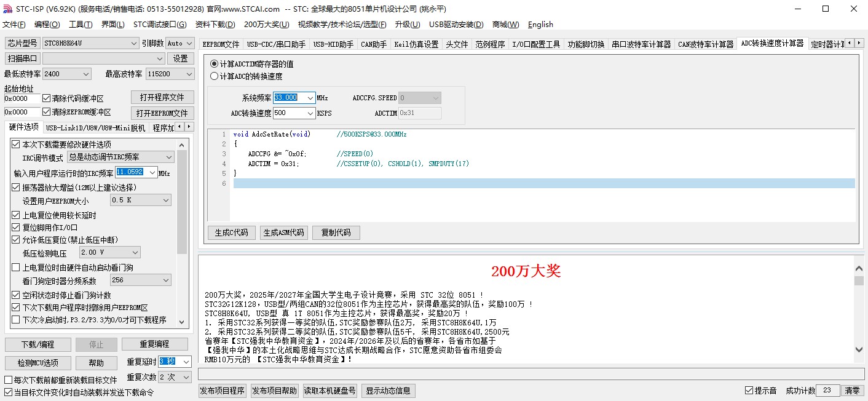
Task: Switch to USB-Link1D/U8W/U8W-Mini脱机 tab
Action: tap(95, 128)
